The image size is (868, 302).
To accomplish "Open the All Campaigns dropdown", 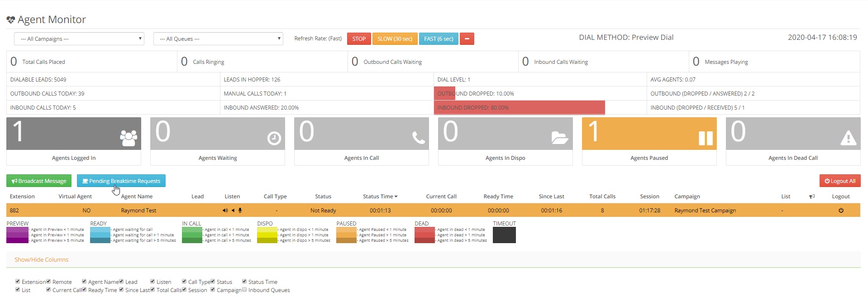I will (x=79, y=39).
